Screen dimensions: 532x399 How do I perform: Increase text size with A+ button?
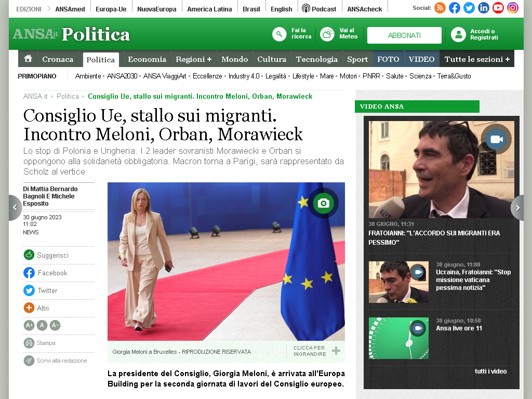(x=29, y=325)
